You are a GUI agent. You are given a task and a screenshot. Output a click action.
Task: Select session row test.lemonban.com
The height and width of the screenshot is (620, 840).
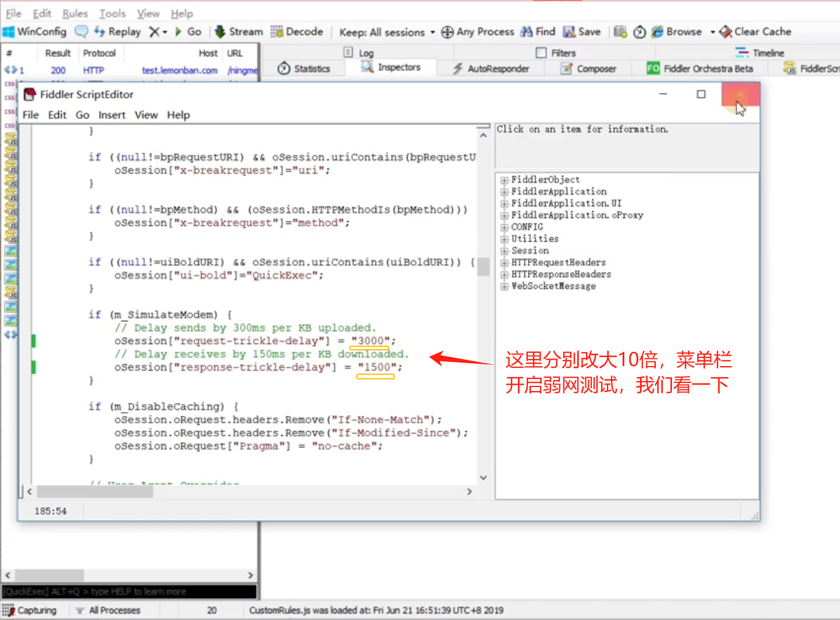[131, 70]
